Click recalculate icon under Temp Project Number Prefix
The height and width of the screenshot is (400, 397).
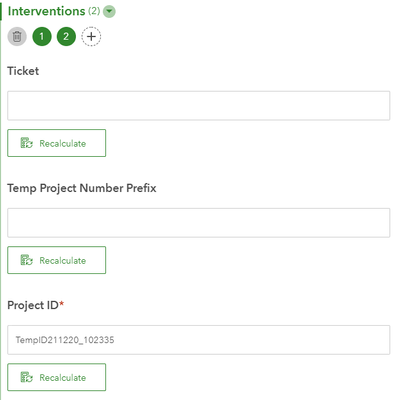(x=27, y=260)
